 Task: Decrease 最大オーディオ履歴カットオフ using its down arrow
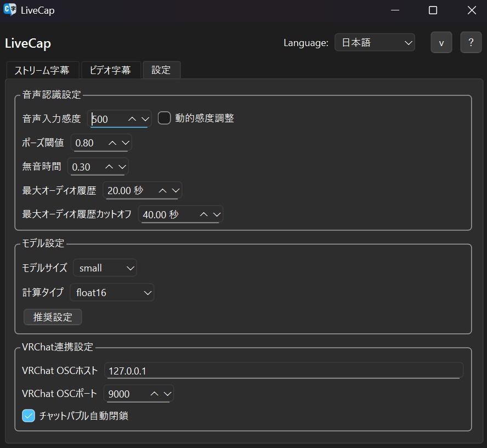(216, 214)
